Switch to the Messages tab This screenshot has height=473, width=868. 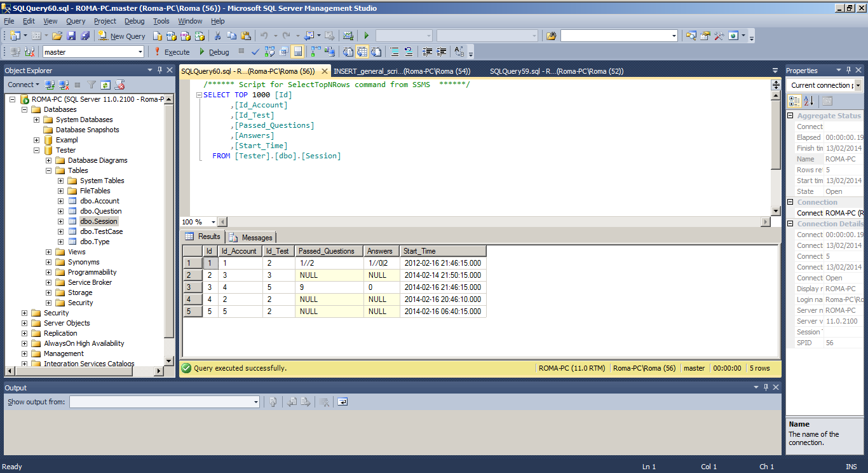[x=252, y=237]
